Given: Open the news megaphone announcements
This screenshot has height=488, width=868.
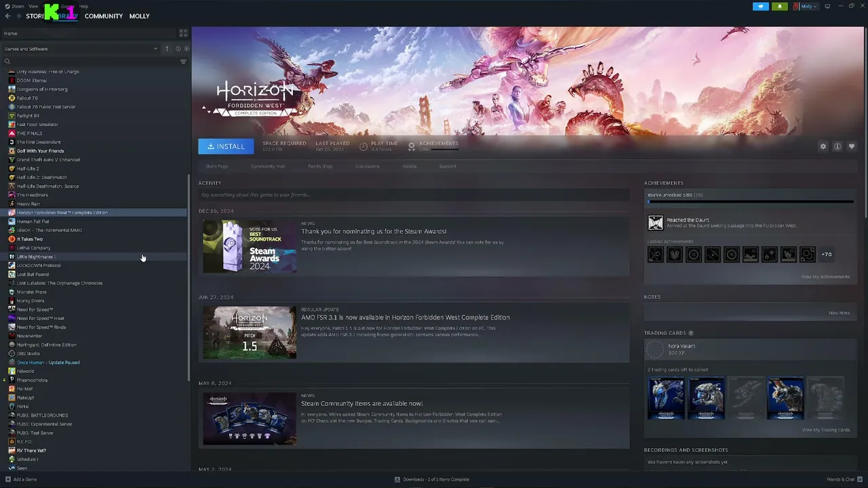Looking at the screenshot, I should (x=760, y=6).
